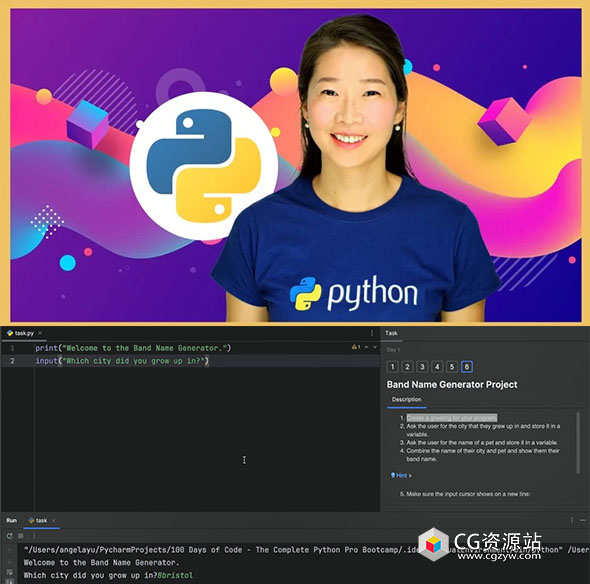
Task: Select the Description tab
Action: point(406,399)
